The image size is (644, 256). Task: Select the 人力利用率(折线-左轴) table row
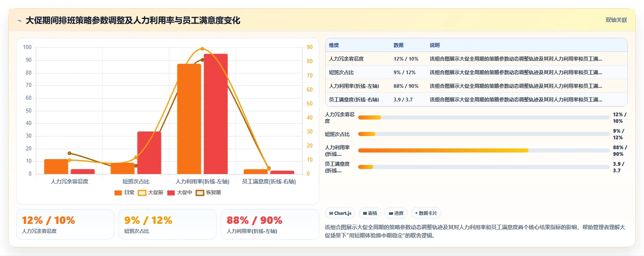[477, 86]
